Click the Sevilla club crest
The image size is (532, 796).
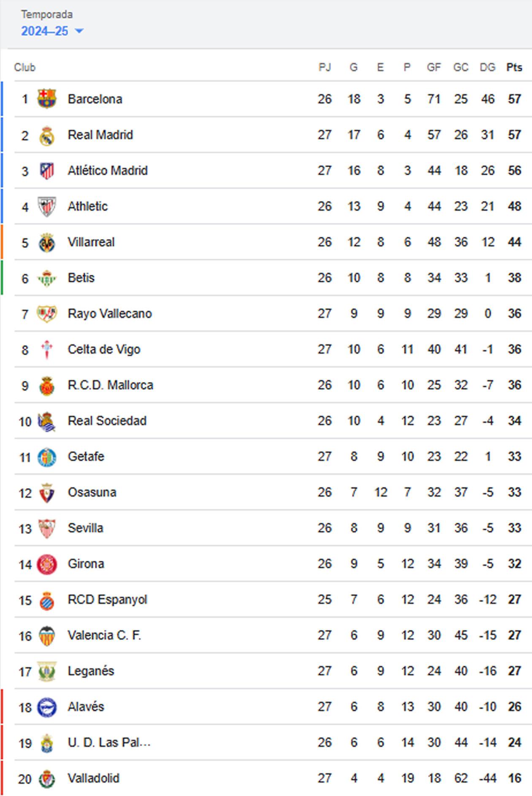[48, 527]
